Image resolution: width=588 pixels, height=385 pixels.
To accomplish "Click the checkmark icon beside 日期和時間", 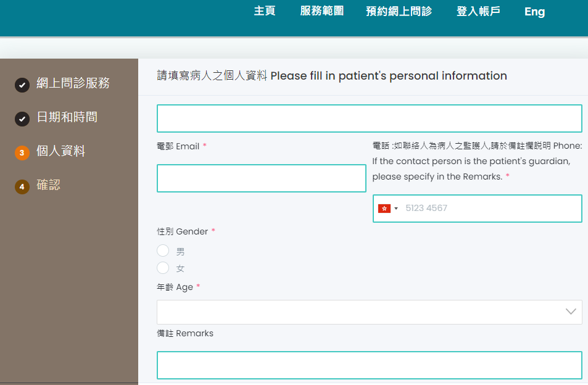I will click(22, 119).
